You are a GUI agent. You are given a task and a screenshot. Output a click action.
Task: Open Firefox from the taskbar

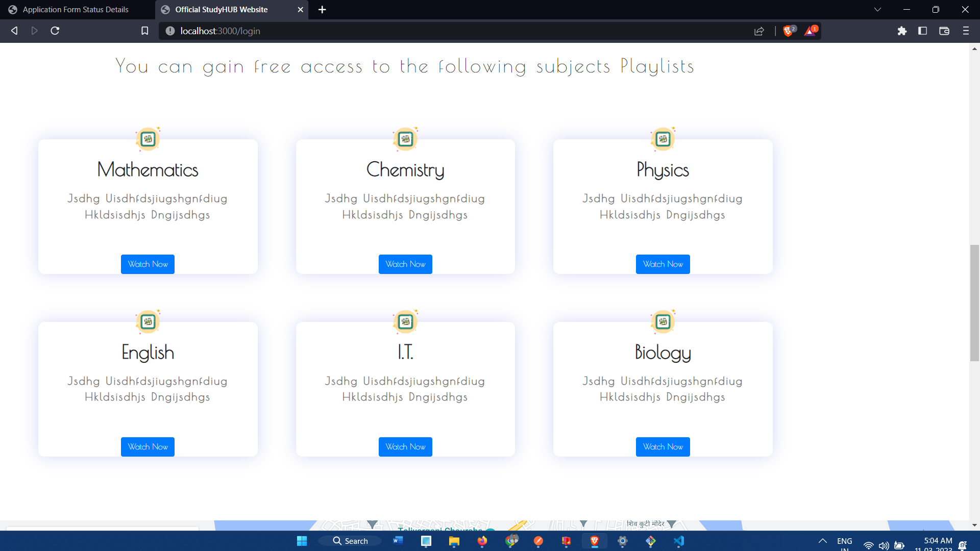click(x=482, y=541)
